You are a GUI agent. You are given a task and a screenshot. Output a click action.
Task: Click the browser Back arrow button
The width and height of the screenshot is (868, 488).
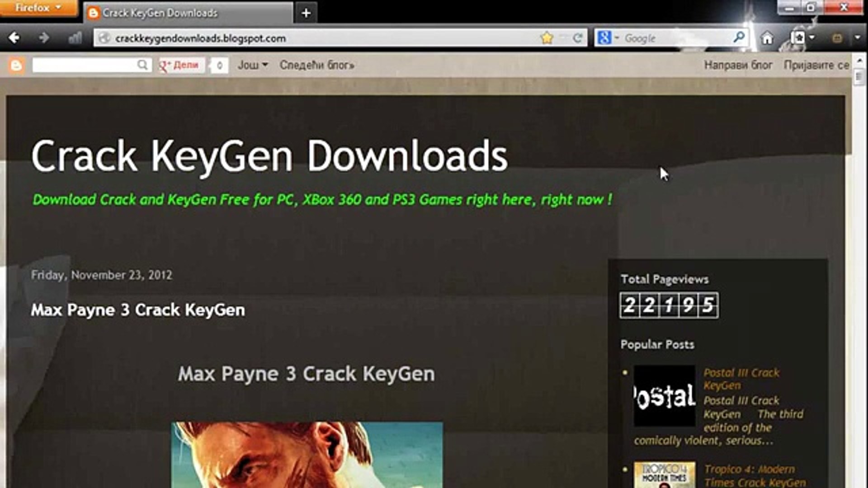[14, 38]
